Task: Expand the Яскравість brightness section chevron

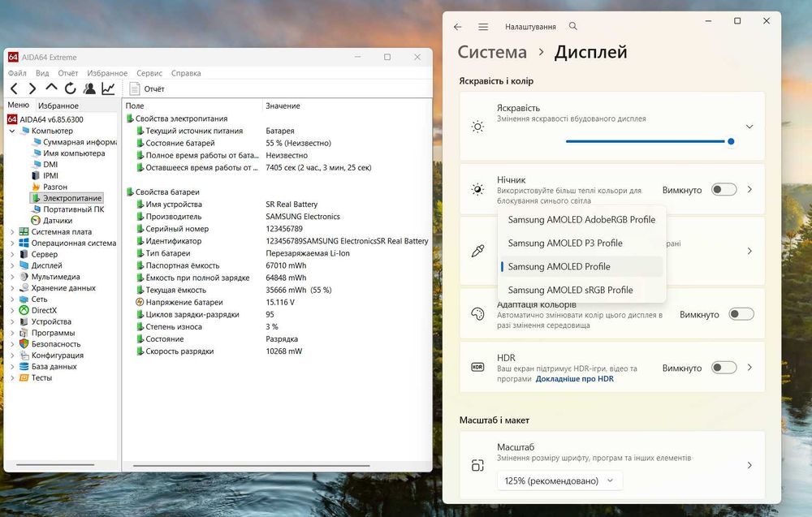Action: 749,127
